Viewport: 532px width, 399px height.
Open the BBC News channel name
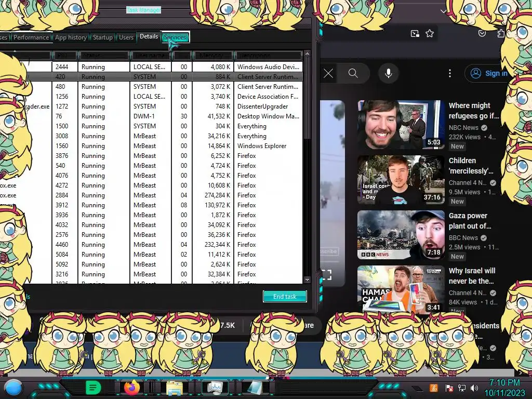click(463, 238)
